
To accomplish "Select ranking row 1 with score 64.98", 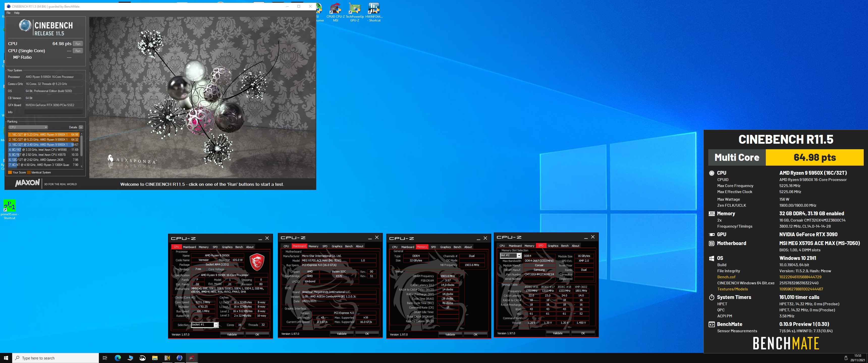I will click(43, 135).
